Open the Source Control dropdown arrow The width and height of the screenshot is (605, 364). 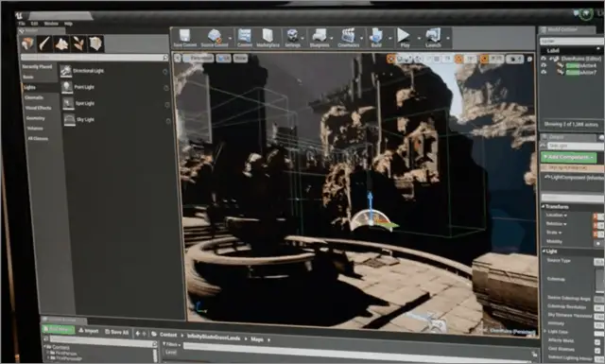tap(231, 38)
